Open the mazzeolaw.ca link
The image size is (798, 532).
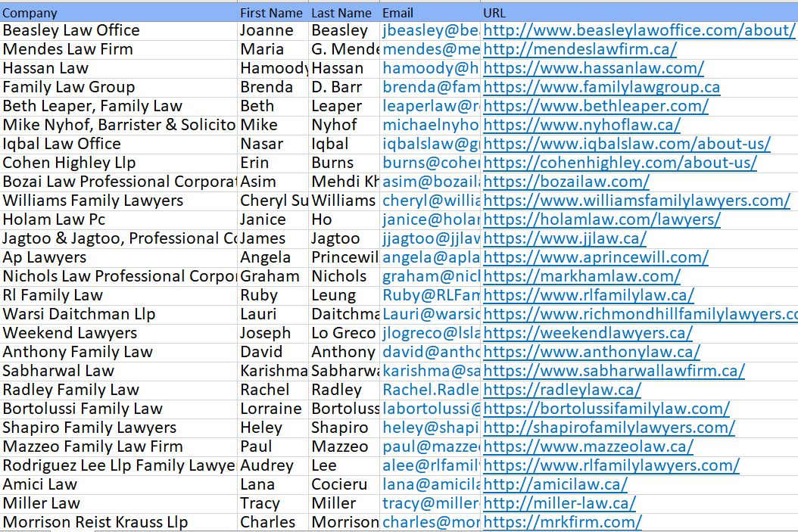point(588,446)
